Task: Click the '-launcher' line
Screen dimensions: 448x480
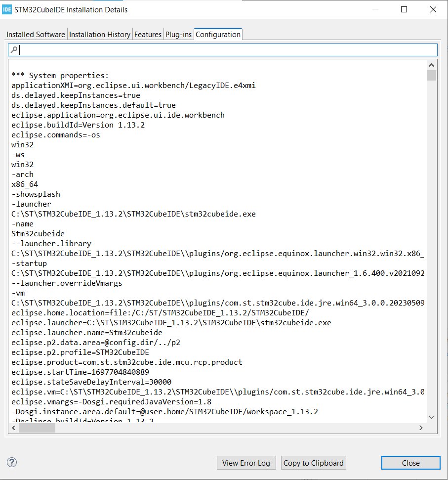Action: click(x=31, y=204)
